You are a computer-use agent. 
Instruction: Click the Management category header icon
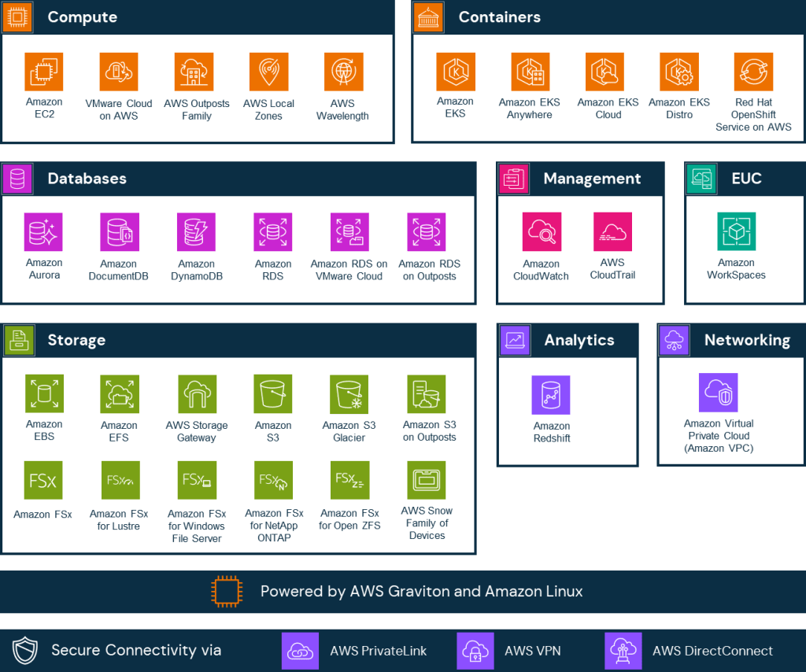click(x=513, y=179)
